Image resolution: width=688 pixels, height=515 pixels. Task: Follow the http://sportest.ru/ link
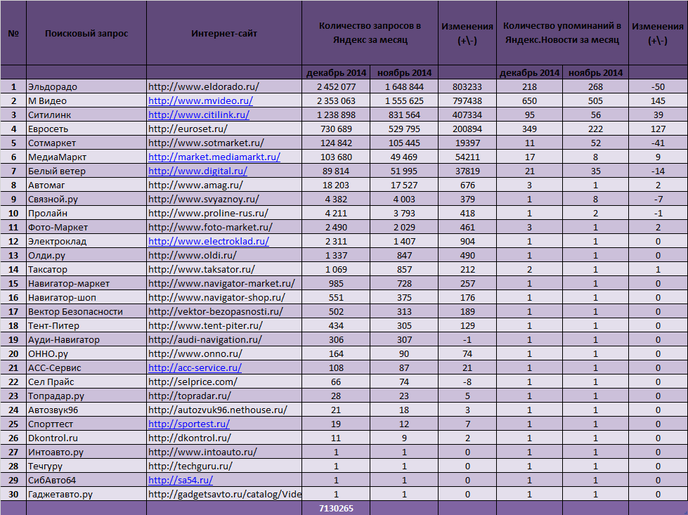click(189, 424)
